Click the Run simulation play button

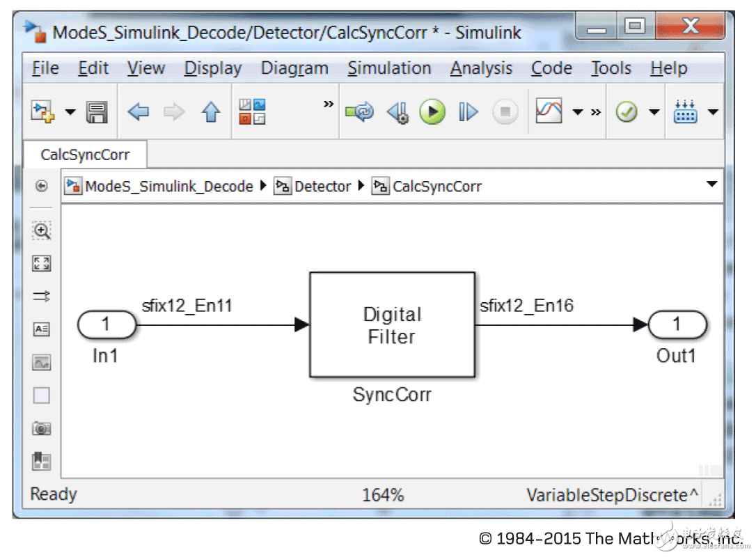[432, 111]
